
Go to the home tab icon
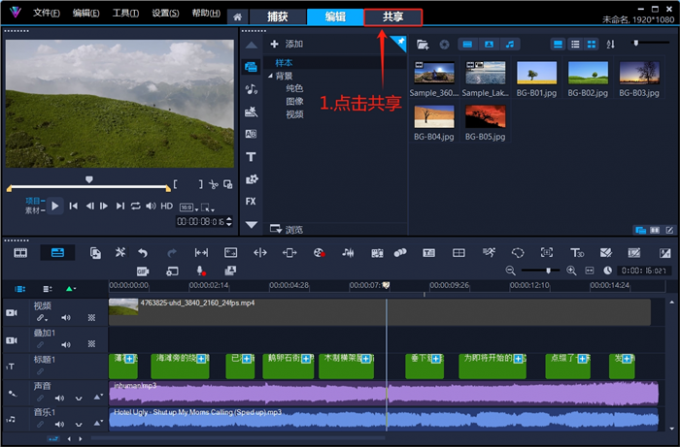[237, 17]
